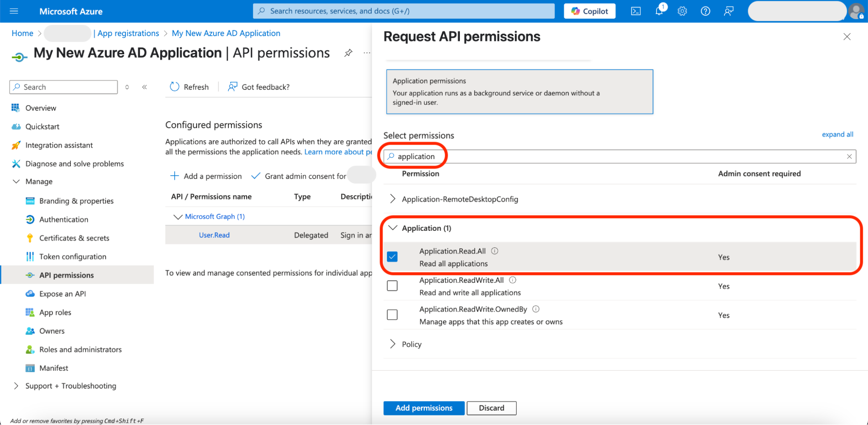The height and width of the screenshot is (425, 868).
Task: Open Expose an API page
Action: click(x=63, y=294)
